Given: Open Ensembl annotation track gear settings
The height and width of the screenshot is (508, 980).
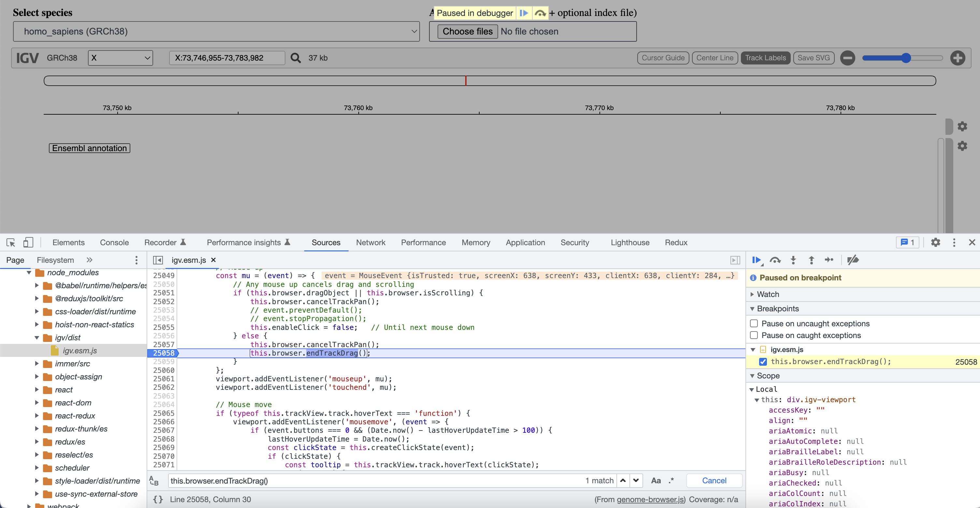Looking at the screenshot, I should tap(962, 146).
